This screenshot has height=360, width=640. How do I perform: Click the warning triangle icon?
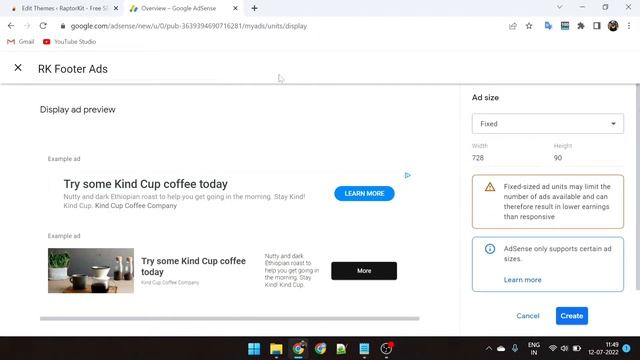coord(490,187)
